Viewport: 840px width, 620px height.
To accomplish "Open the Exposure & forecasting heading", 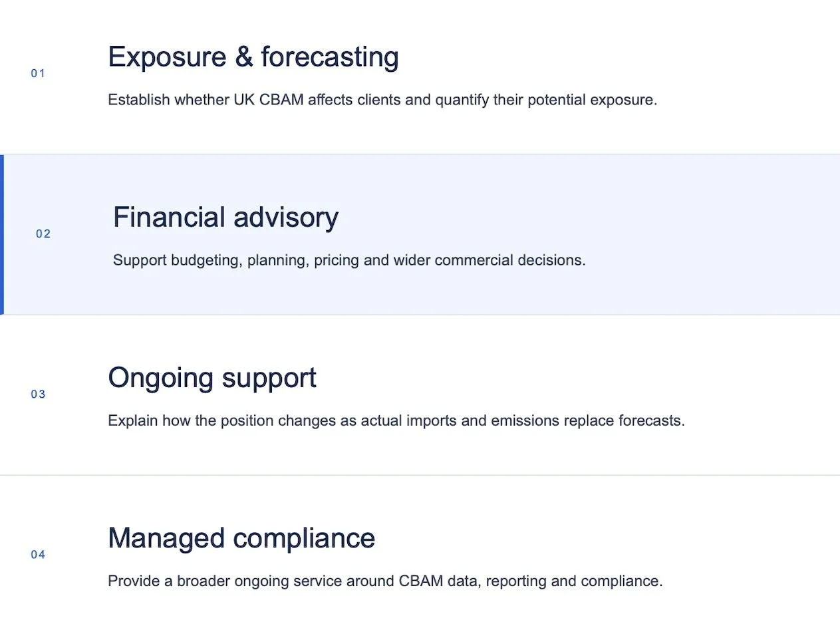I will (253, 57).
